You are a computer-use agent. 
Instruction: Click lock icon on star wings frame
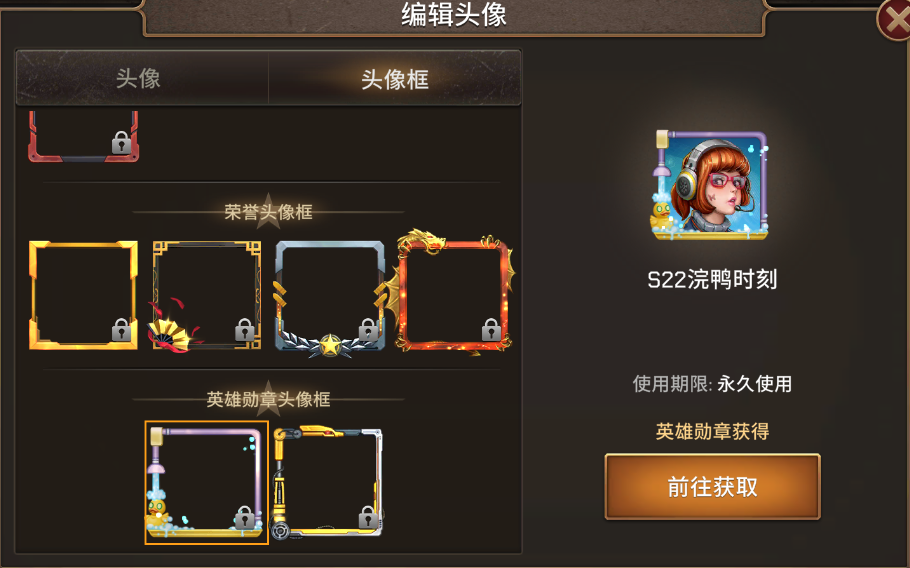point(368,330)
